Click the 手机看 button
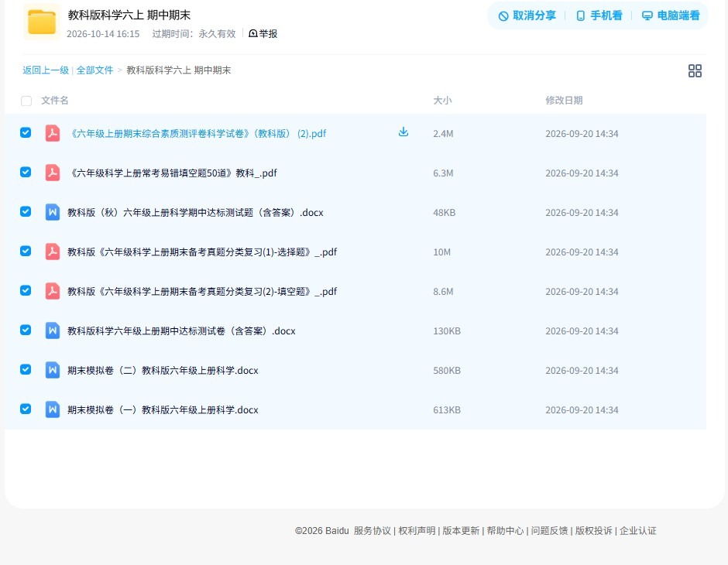 coord(599,15)
